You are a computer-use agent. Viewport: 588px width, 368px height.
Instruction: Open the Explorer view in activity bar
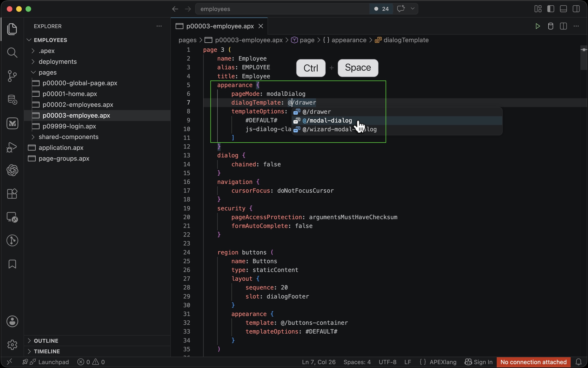(x=12, y=29)
